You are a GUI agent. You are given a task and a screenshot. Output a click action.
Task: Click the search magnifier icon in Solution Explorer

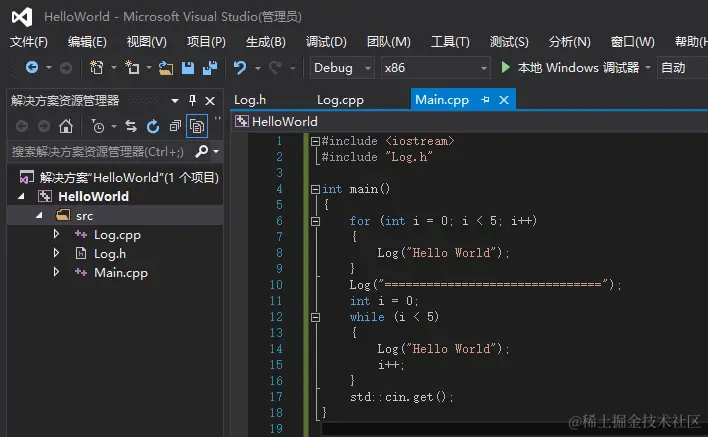[201, 151]
